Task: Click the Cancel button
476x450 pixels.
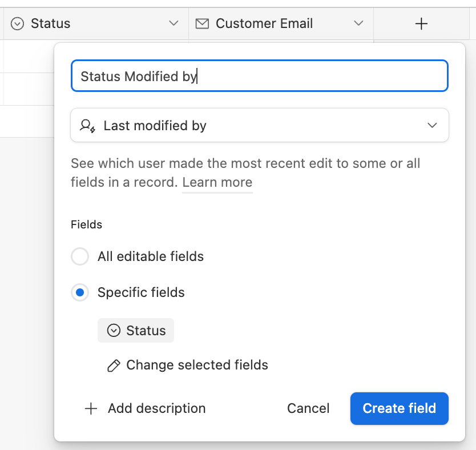Action: click(308, 408)
